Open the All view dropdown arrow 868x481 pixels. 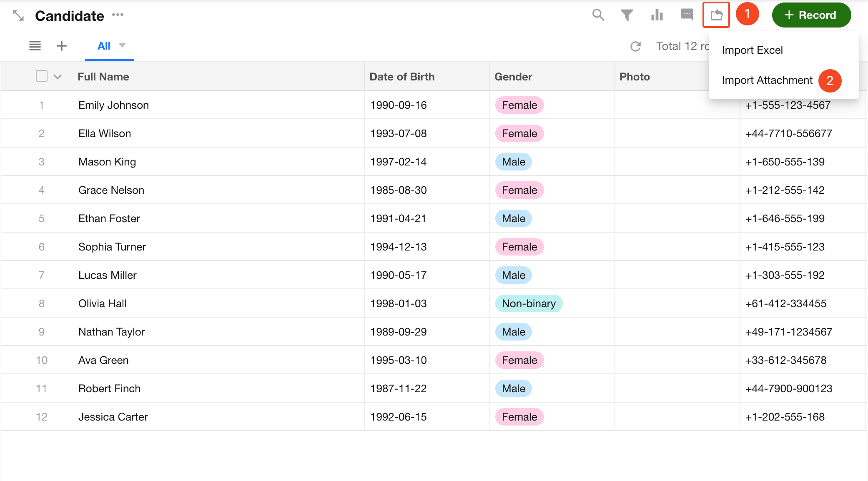[x=122, y=45]
